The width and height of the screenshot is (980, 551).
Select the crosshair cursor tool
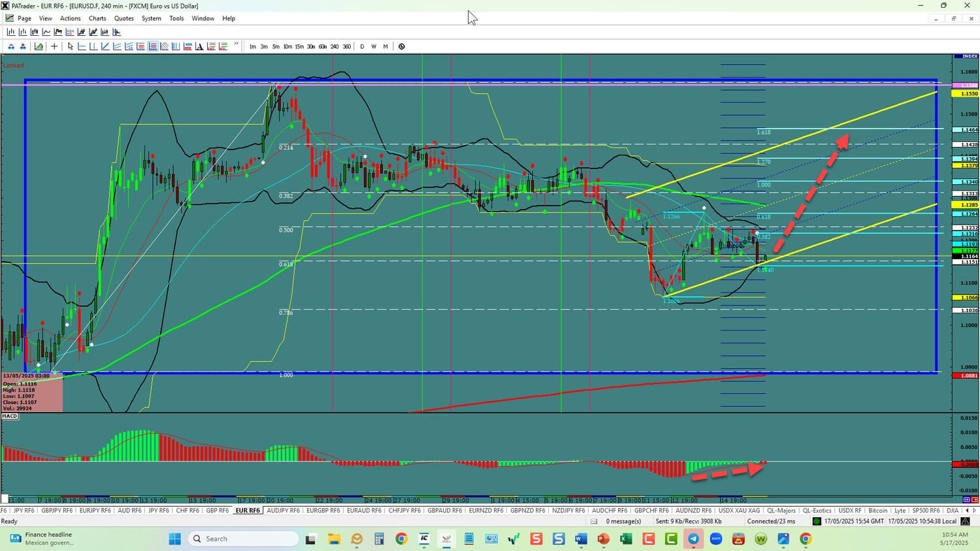(54, 46)
